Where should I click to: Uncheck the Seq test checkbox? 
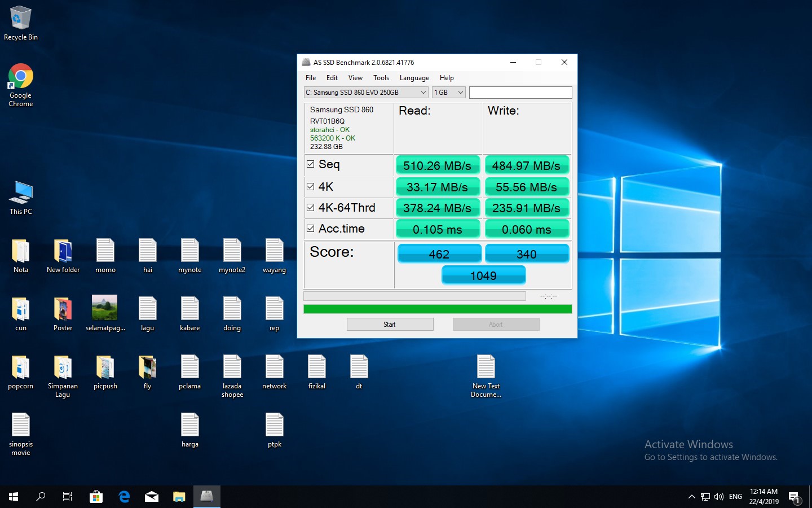(310, 164)
